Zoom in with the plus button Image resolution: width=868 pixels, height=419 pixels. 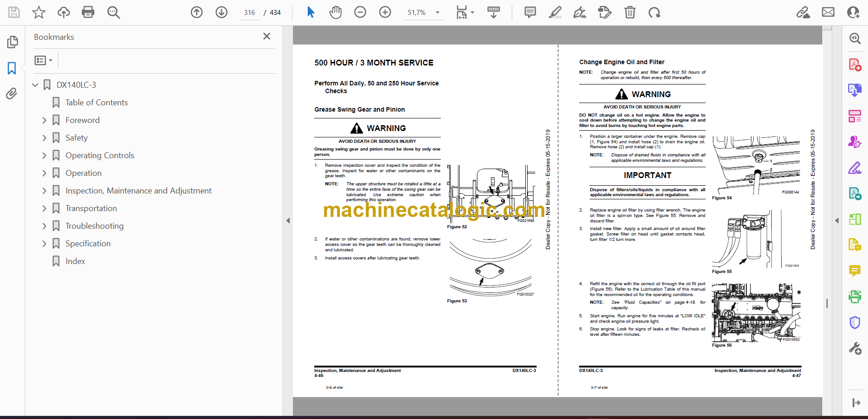(385, 12)
